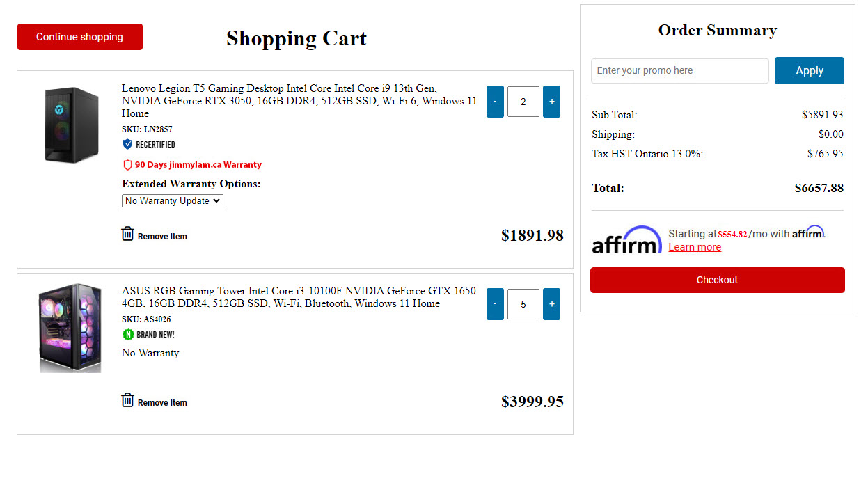The height and width of the screenshot is (483, 868).
Task: Click the red warranty shield icon
Action: click(127, 165)
